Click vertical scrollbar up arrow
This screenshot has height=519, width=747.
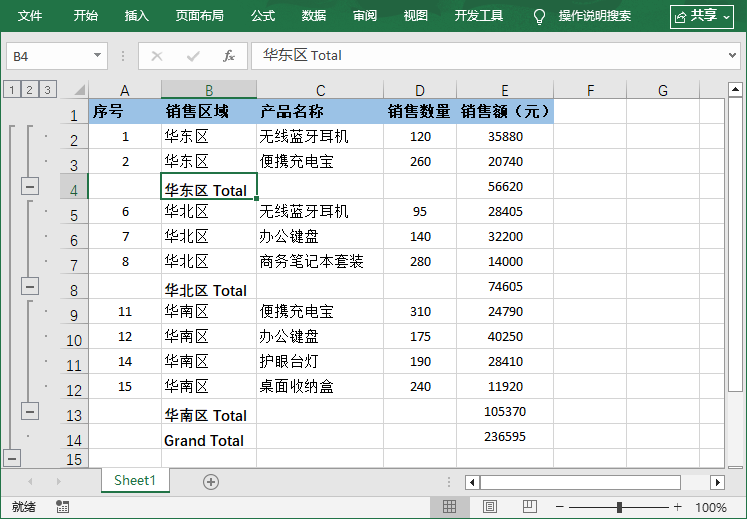pyautogui.click(x=735, y=89)
